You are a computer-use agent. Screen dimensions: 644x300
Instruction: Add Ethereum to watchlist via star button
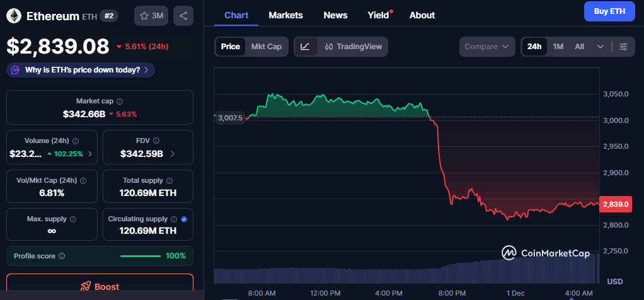(x=151, y=15)
